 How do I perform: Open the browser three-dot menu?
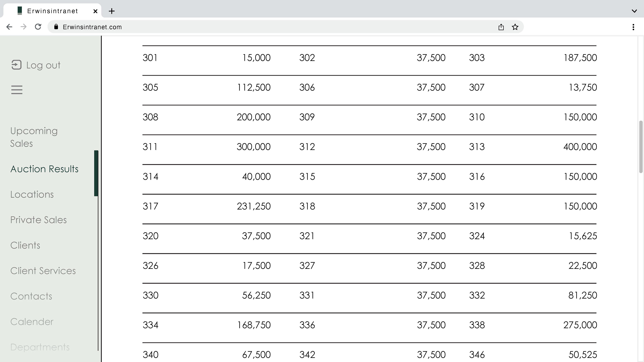click(x=633, y=27)
